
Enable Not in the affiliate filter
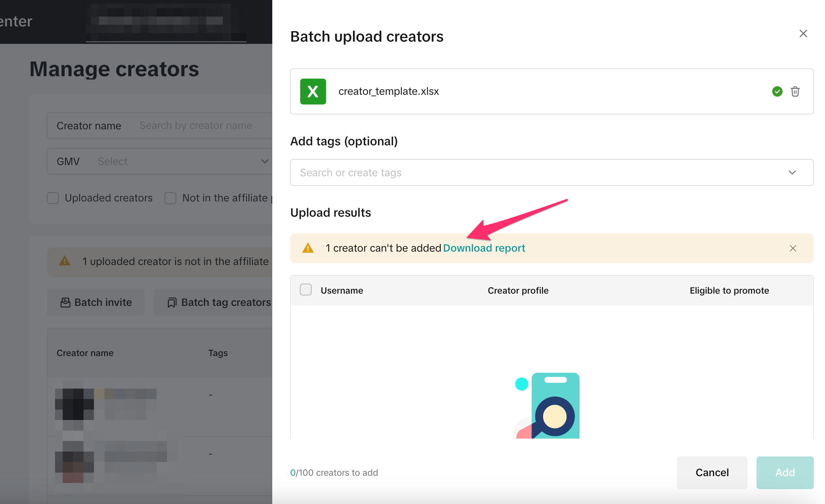(170, 198)
